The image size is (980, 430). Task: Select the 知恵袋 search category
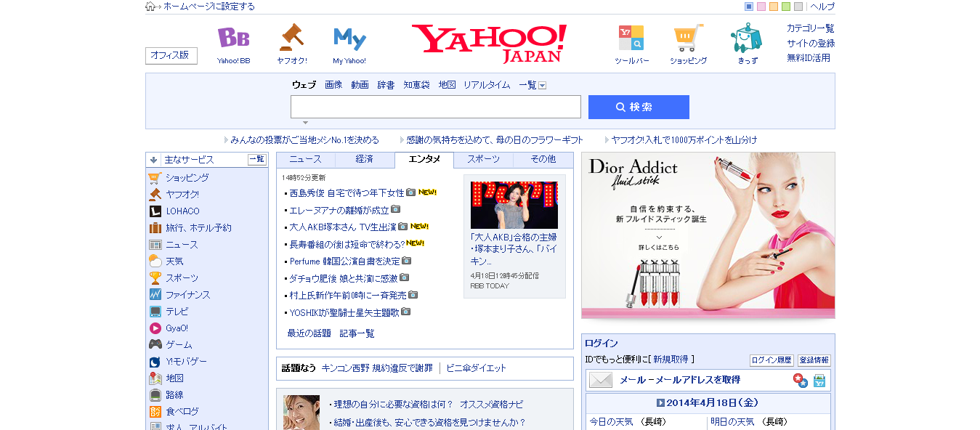tap(416, 85)
